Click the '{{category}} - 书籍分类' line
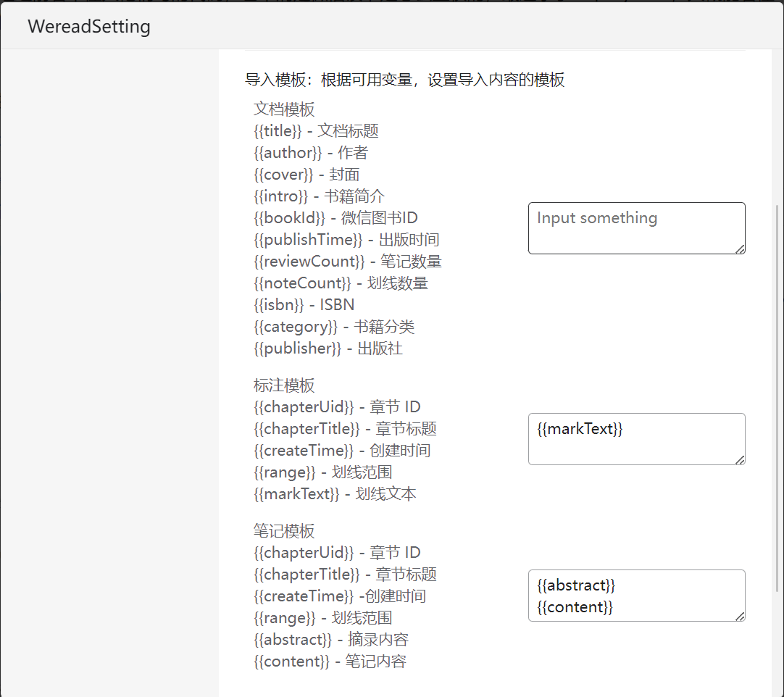 coord(334,327)
